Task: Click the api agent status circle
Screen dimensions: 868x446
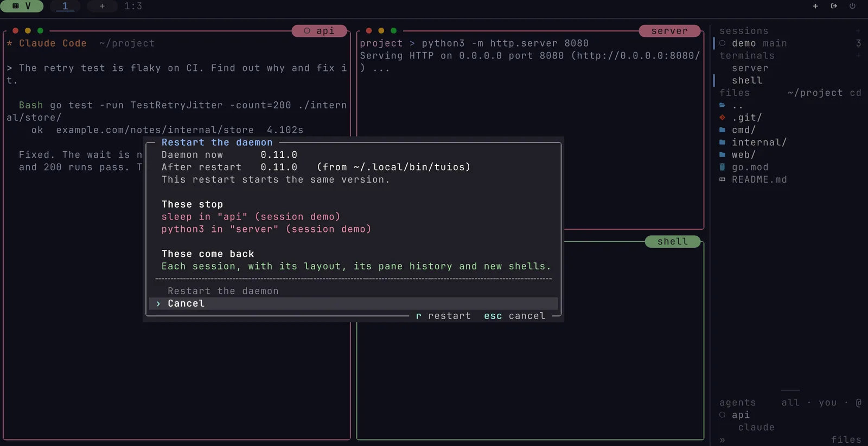Action: pos(722,415)
